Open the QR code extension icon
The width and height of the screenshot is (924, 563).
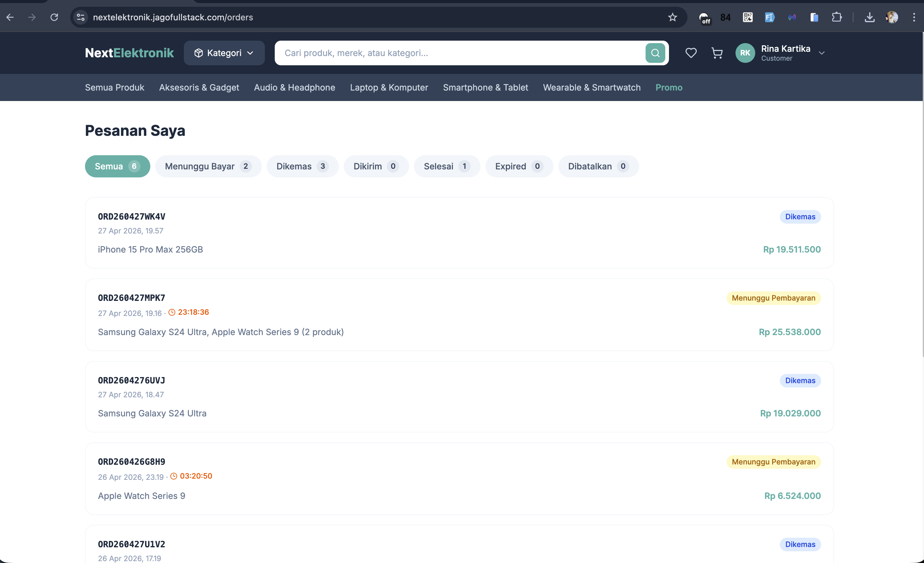(x=748, y=17)
